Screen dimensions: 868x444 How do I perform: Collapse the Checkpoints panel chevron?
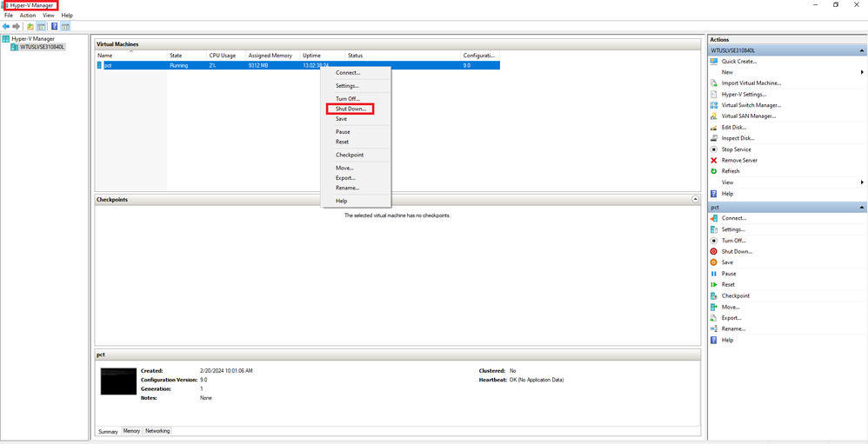(x=695, y=199)
